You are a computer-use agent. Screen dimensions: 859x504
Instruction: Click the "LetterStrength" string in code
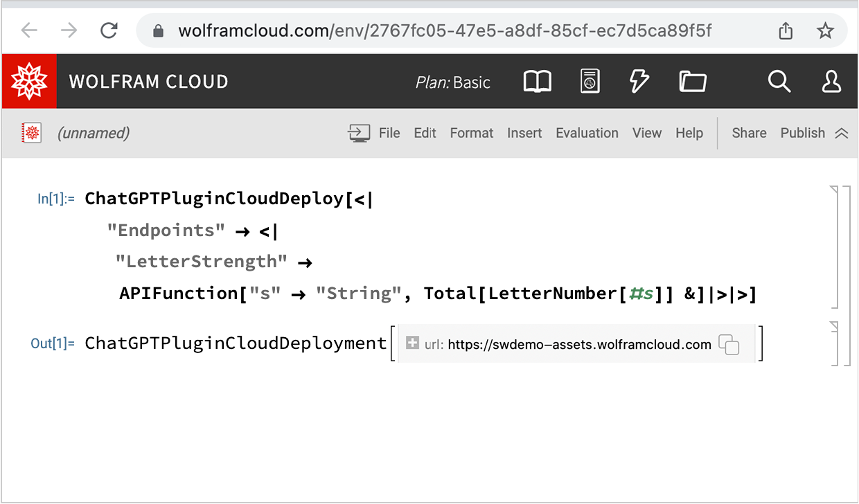(x=201, y=262)
